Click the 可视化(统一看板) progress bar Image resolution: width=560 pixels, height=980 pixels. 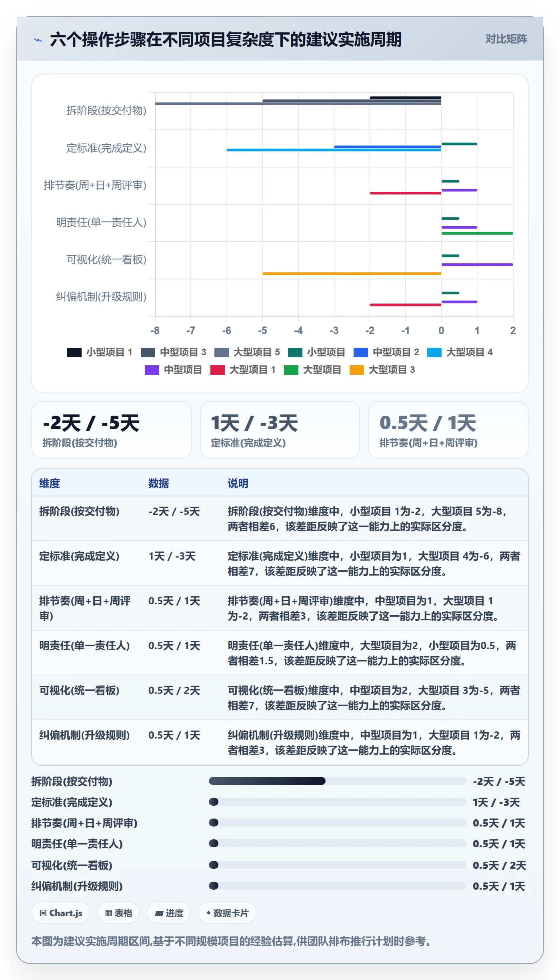coord(338,865)
